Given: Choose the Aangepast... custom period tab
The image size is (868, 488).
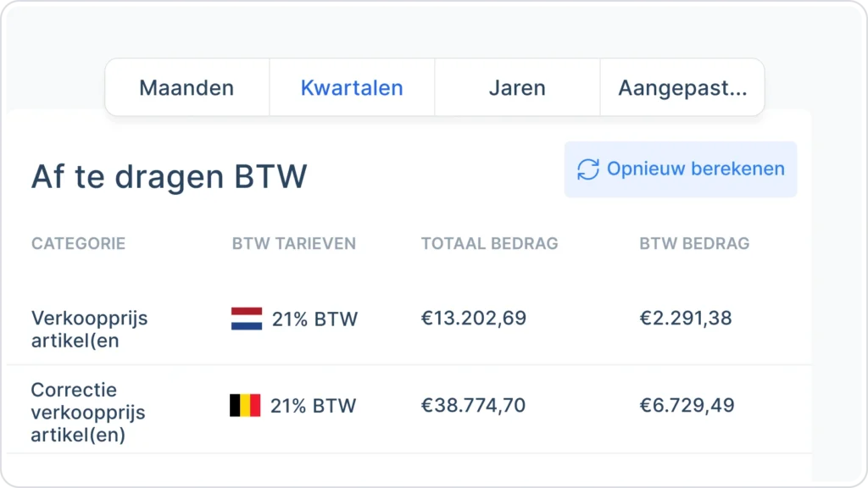Looking at the screenshot, I should pyautogui.click(x=682, y=87).
